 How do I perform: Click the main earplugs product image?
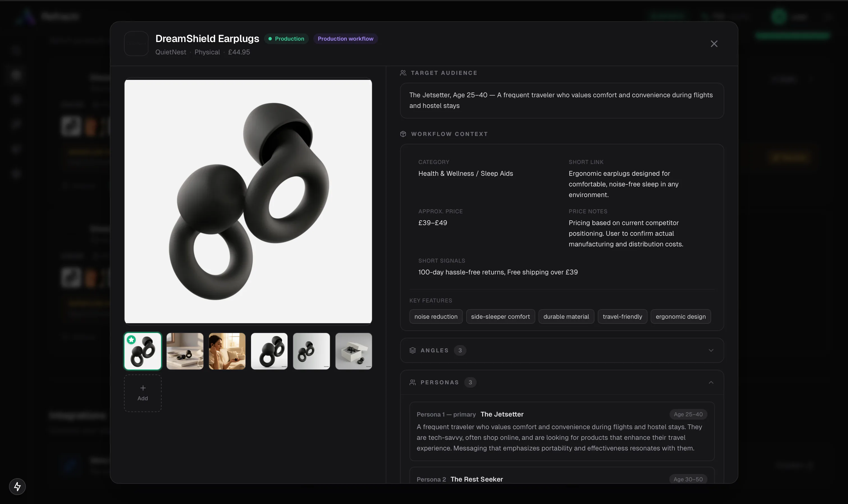pyautogui.click(x=248, y=201)
